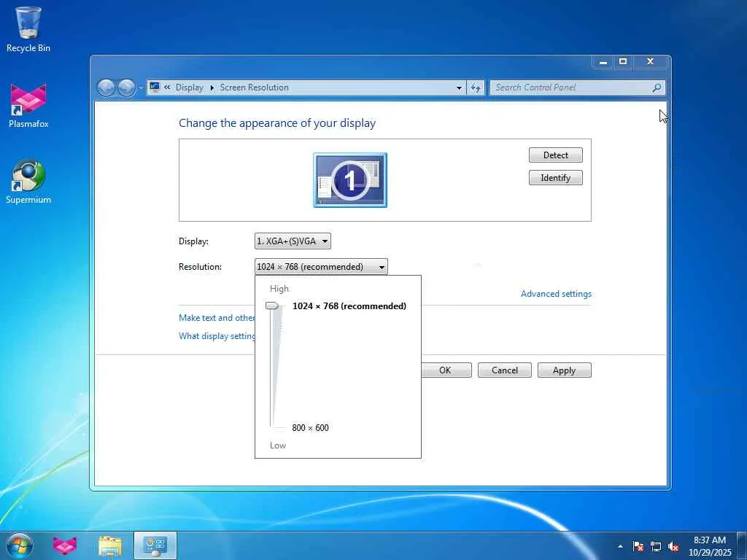Open the Recycle Bin desktop icon
This screenshot has height=560, width=747.
coord(28,29)
